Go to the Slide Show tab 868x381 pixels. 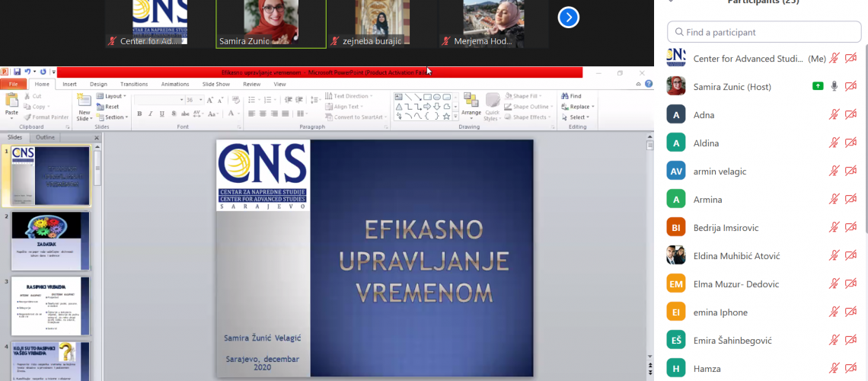point(216,84)
